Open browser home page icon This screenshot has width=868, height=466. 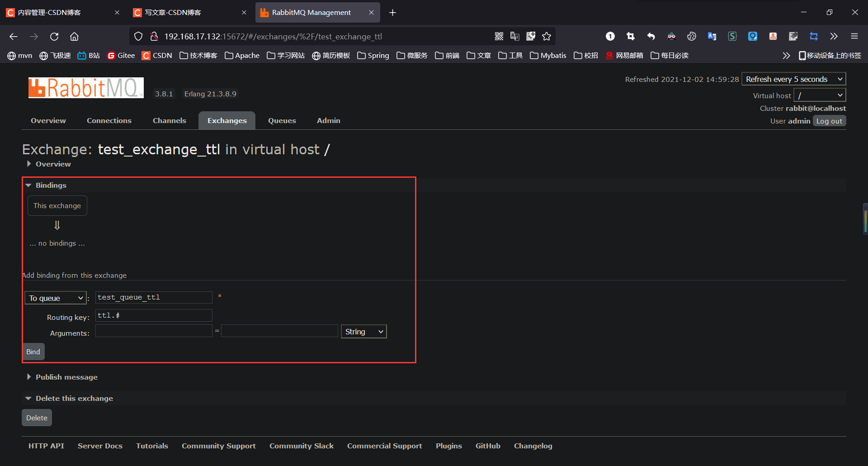[75, 37]
